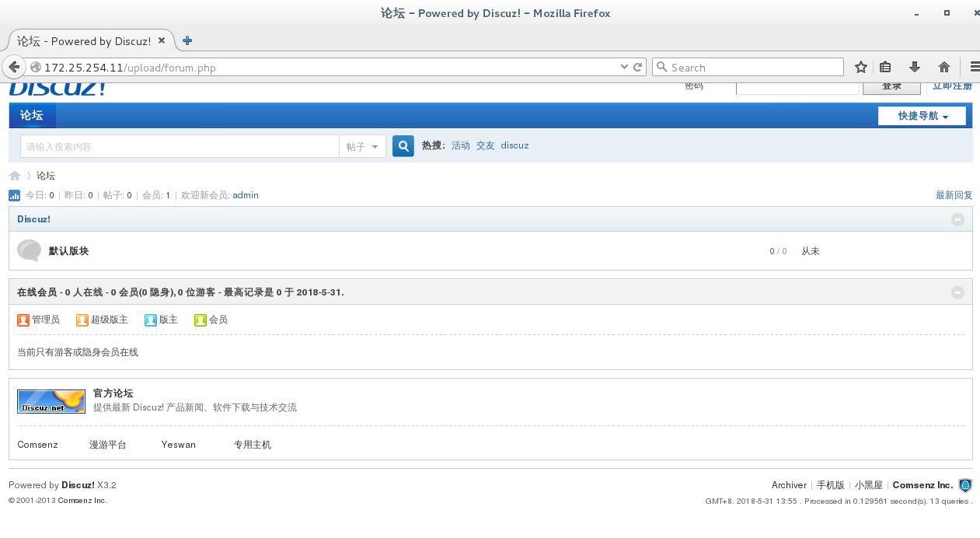Open the URL bar history dropdown arrow
This screenshot has height=538, width=980.
(x=624, y=67)
